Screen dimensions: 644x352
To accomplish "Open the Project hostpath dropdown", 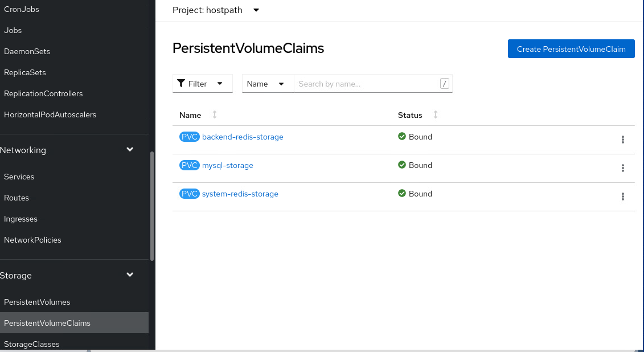I will tap(216, 10).
